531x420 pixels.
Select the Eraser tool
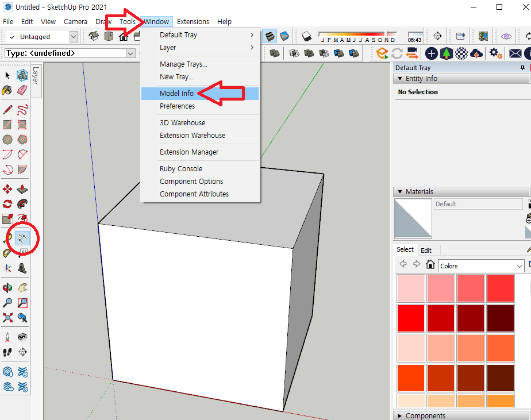(22, 90)
